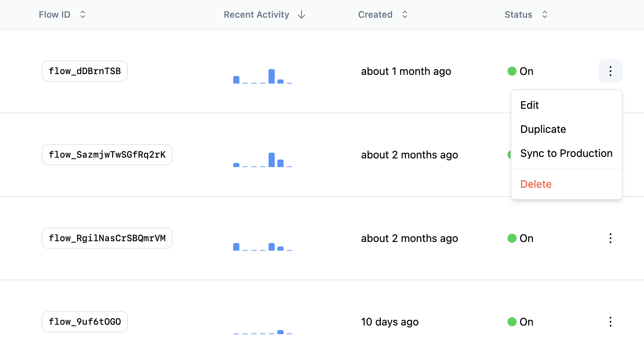Open three-dot menu for flow_9uf6tOGO
Viewport: 644px width, 362px height.
click(x=610, y=322)
